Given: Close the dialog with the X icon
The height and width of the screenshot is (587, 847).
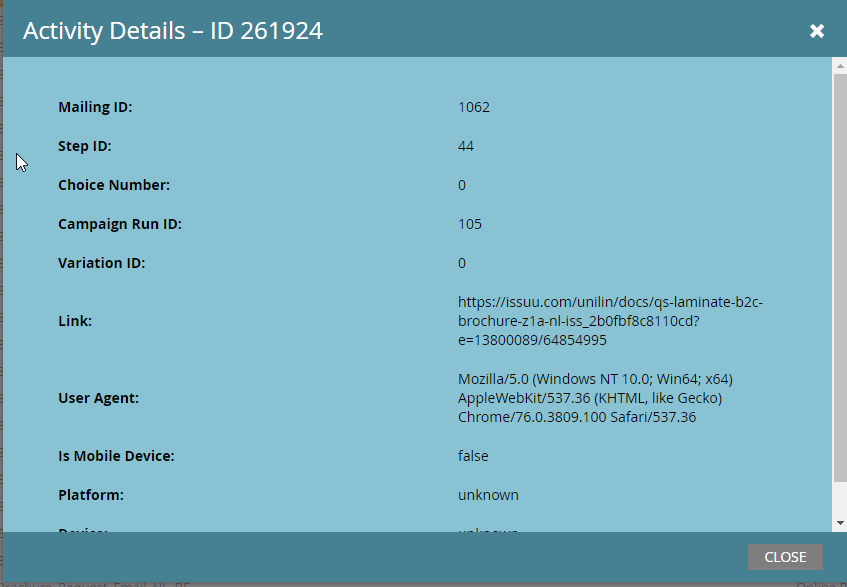Looking at the screenshot, I should pos(817,31).
